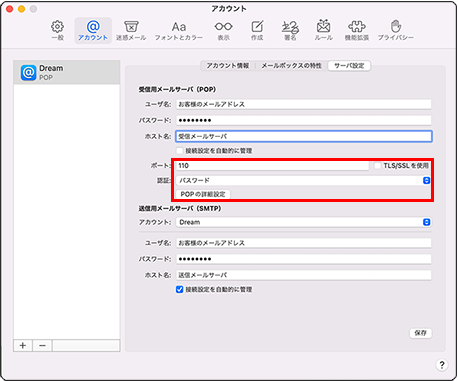Screen dimensions: 458x381
Task: Expand the 認証 パスワード dropdown
Action: (303, 180)
